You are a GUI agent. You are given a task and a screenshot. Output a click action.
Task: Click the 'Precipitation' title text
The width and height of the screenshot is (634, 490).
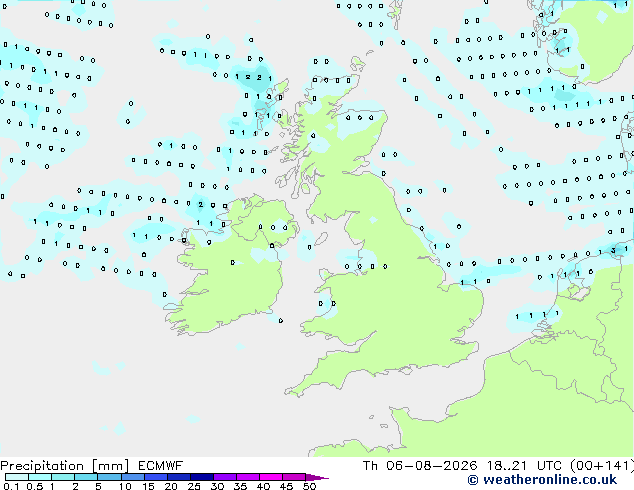click(42, 466)
